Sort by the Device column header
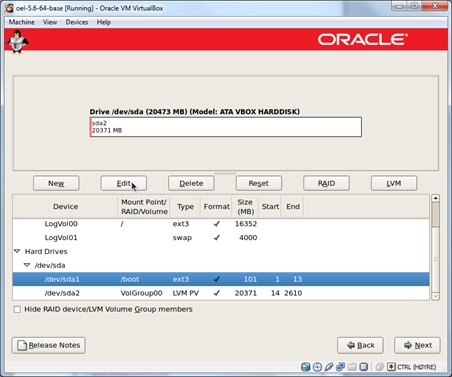 pyautogui.click(x=65, y=207)
